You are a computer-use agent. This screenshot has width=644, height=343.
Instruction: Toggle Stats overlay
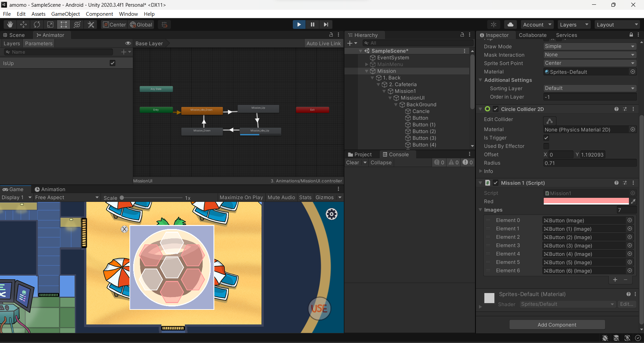(x=305, y=197)
